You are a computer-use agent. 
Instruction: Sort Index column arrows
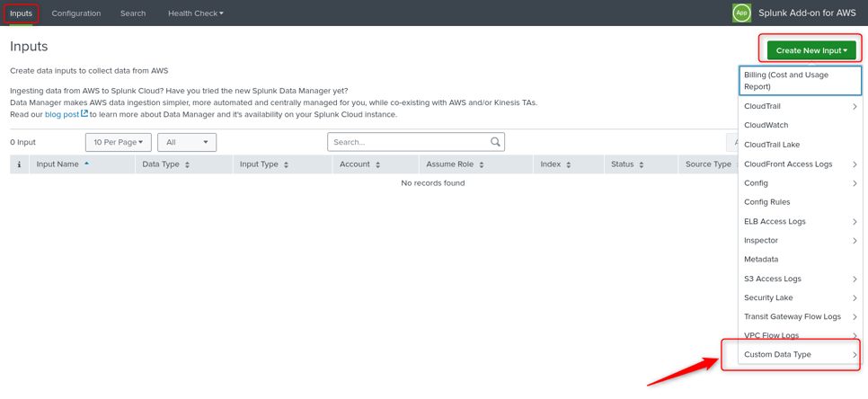569,165
